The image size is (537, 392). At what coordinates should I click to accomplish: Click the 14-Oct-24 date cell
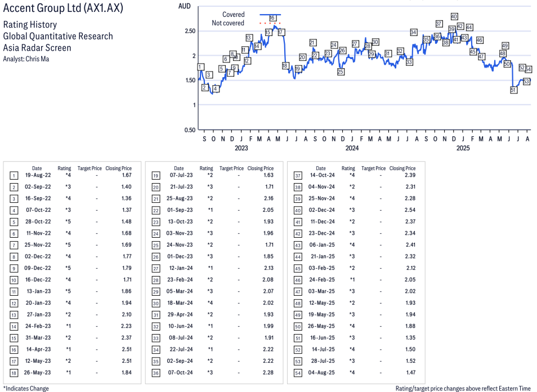tap(323, 175)
